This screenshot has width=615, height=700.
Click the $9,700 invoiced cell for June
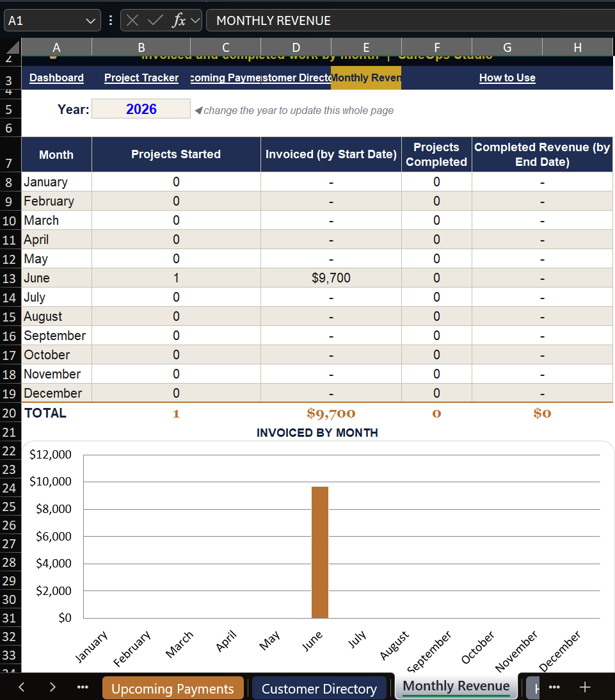(x=331, y=278)
